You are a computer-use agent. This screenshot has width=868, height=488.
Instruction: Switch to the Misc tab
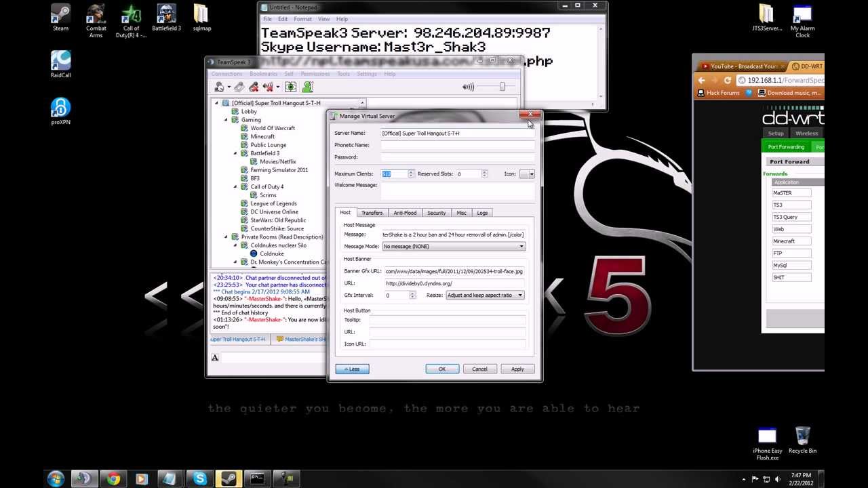(461, 213)
